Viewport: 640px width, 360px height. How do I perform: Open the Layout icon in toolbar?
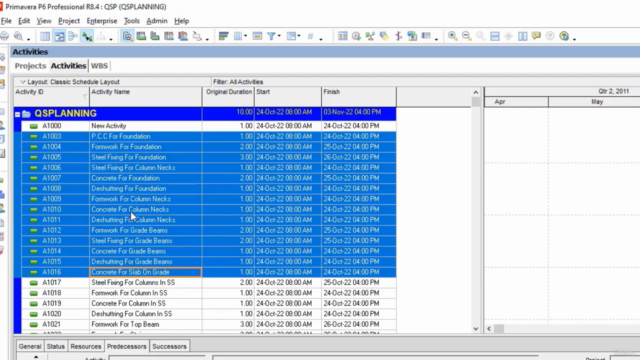coord(291,36)
